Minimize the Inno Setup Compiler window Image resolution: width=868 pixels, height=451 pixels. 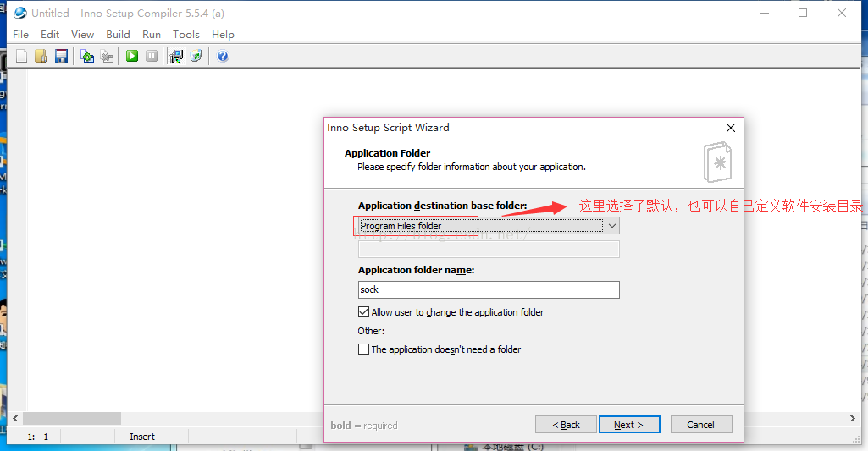click(765, 13)
